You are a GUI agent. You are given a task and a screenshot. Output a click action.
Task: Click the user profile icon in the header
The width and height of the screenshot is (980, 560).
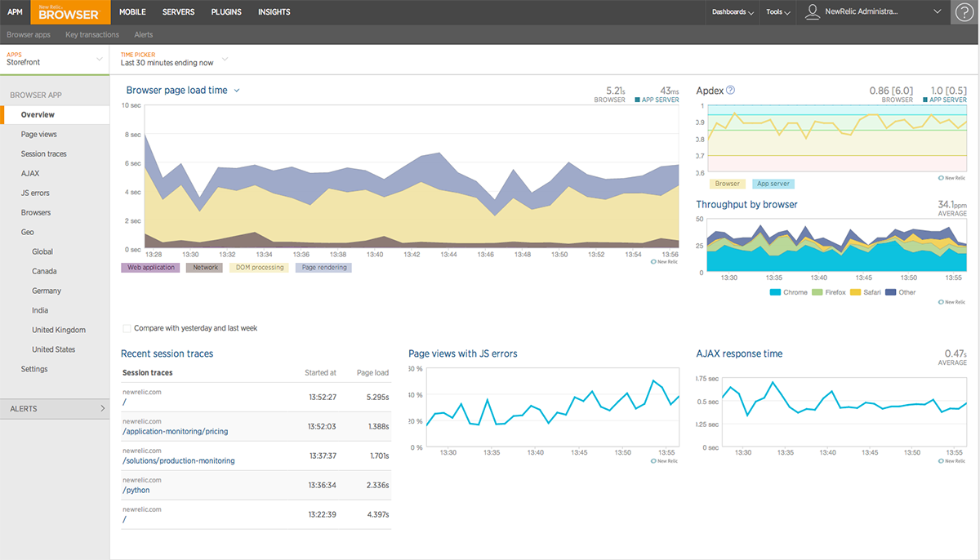point(812,11)
